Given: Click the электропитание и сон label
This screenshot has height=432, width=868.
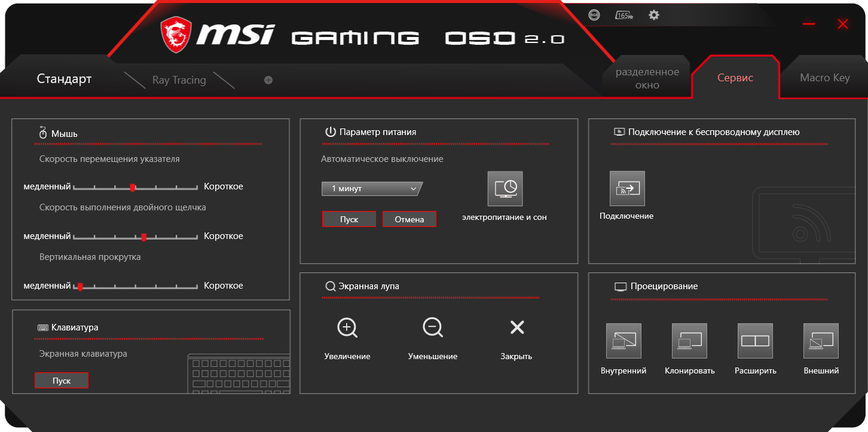Looking at the screenshot, I should point(505,217).
